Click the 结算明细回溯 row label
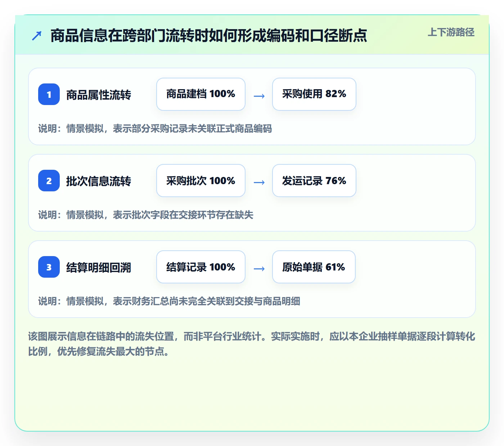The width and height of the screenshot is (504, 446). tap(99, 268)
